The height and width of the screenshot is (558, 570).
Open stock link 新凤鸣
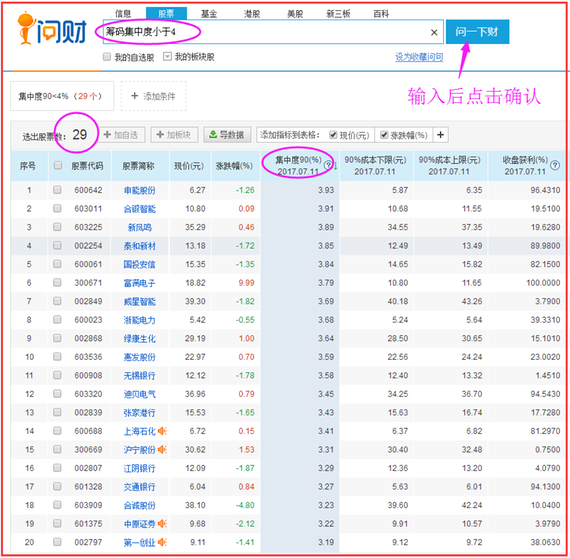139,227
